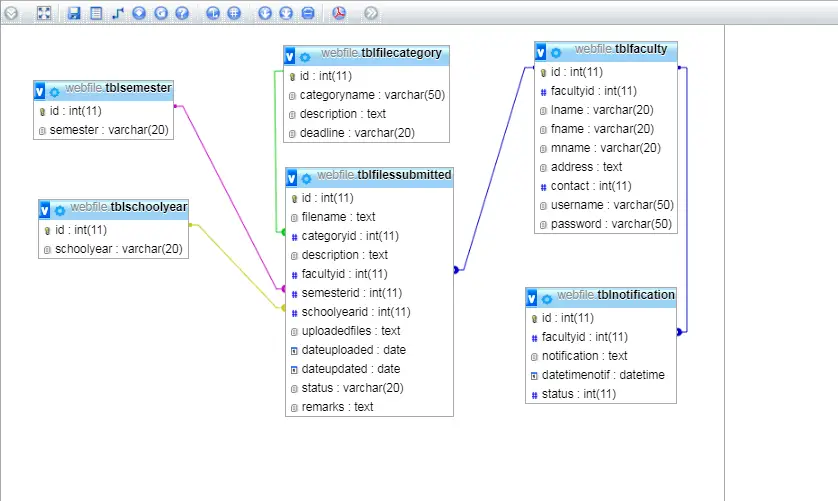This screenshot has height=501, width=838.
Task: Click 'categoryid : int(11)' column row
Action: (x=369, y=236)
